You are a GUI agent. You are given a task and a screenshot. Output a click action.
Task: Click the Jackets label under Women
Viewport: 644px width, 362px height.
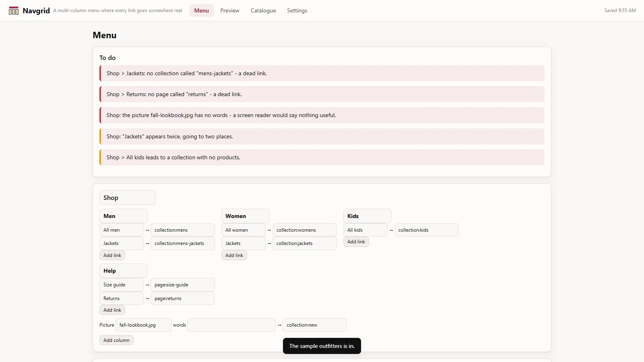[243, 243]
